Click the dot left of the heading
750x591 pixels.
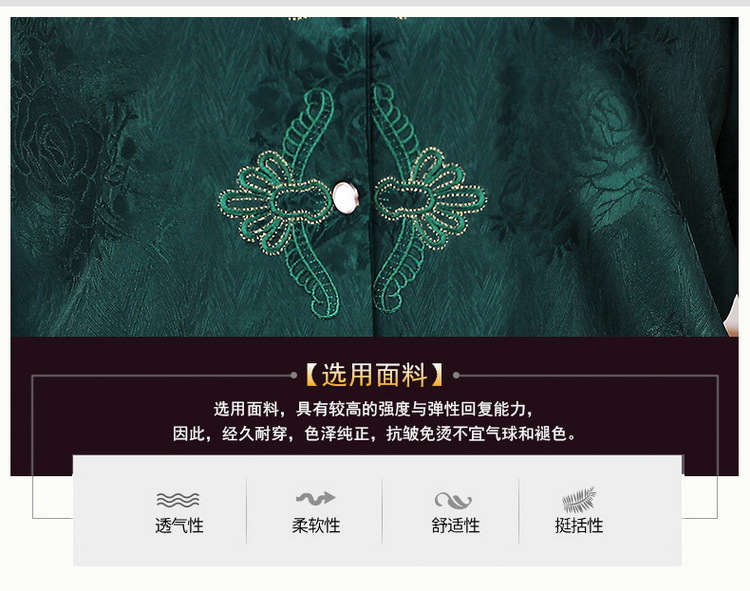point(294,375)
